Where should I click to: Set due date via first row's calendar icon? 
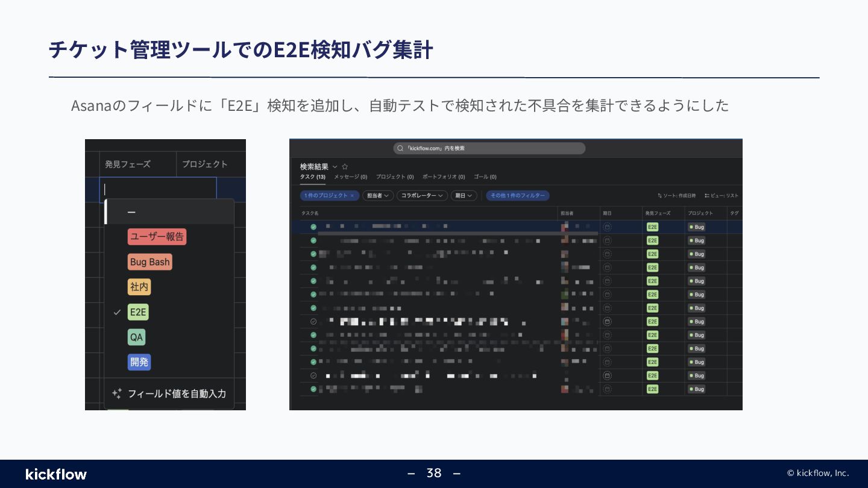(607, 227)
